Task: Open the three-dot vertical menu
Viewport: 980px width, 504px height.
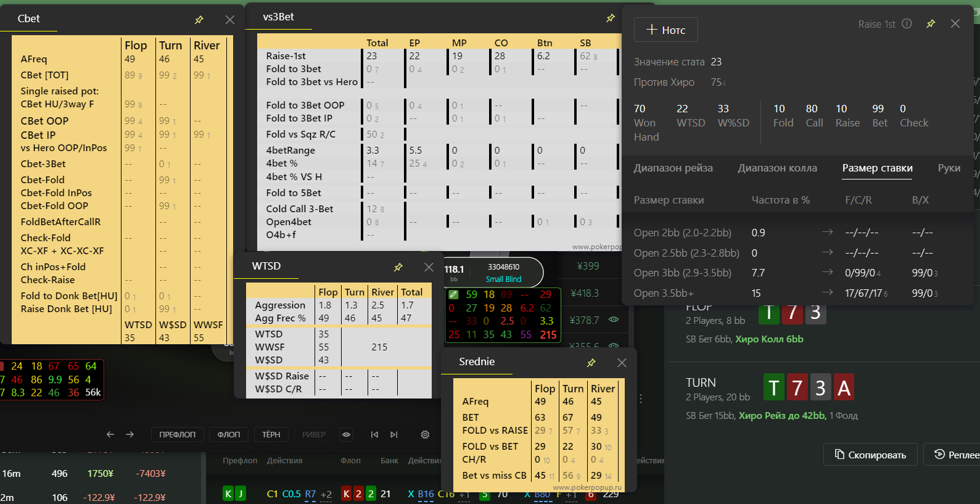Action: pos(641,399)
